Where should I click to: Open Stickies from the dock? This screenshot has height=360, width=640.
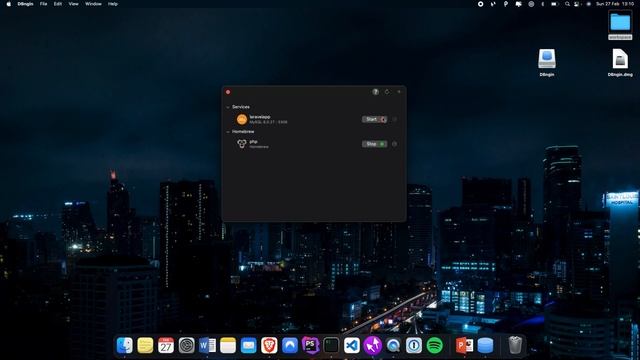click(x=145, y=346)
